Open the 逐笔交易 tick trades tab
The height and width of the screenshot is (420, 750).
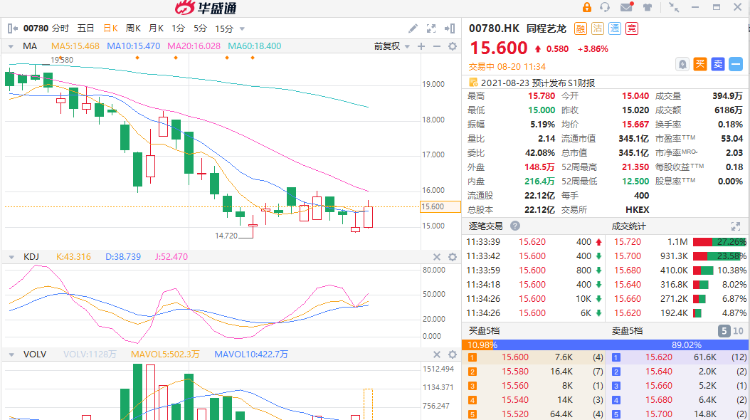485,226
